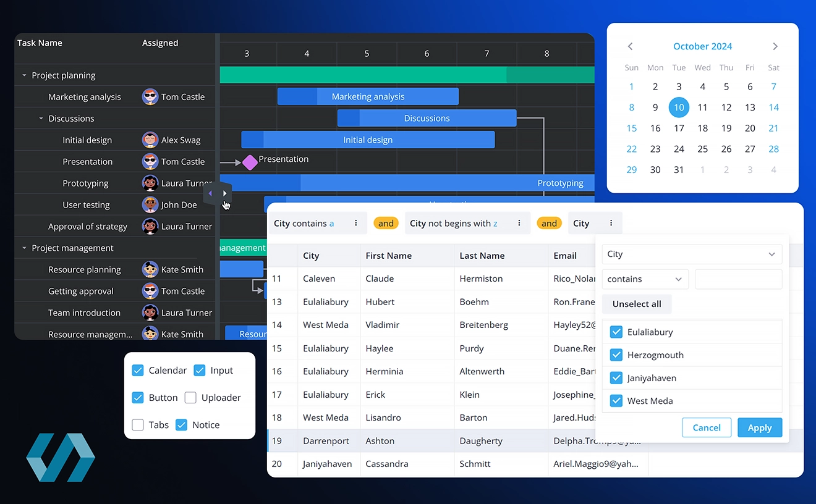Click the Initial design progress bar

(368, 140)
